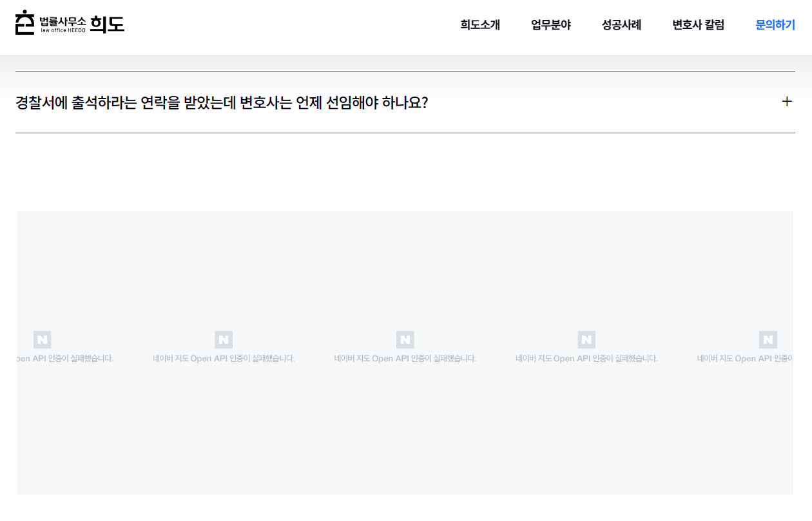Select 업무분야 from the navigation
The image size is (812, 521).
[x=550, y=24]
